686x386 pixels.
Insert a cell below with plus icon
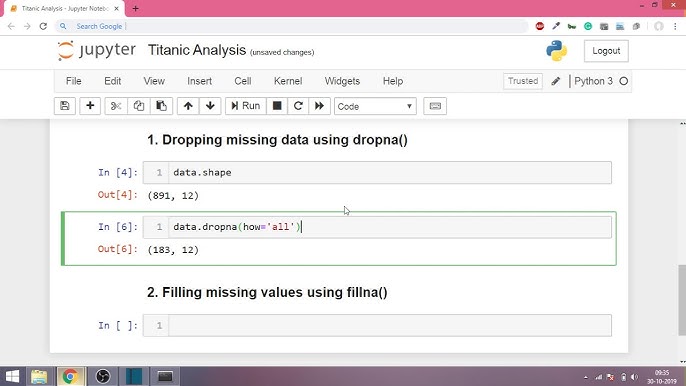click(x=90, y=106)
